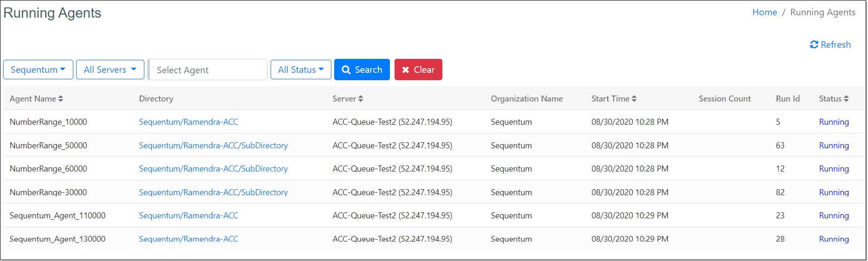Toggle sorting on the Status column

click(846, 99)
